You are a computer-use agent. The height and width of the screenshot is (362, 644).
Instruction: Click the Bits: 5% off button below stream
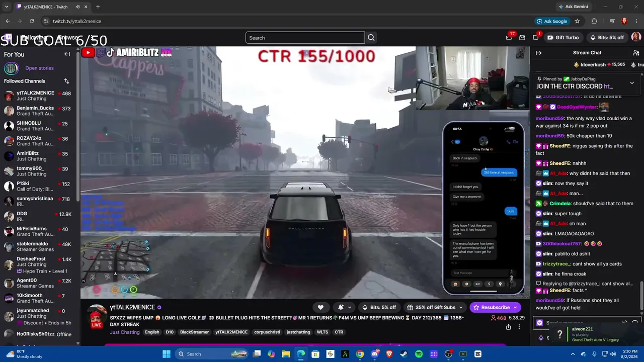(379, 307)
